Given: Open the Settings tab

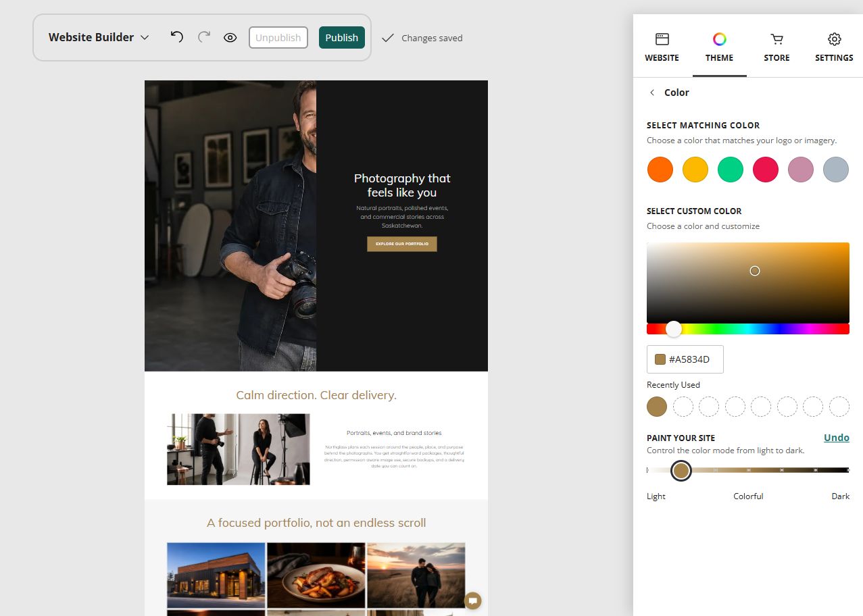Looking at the screenshot, I should (834, 47).
